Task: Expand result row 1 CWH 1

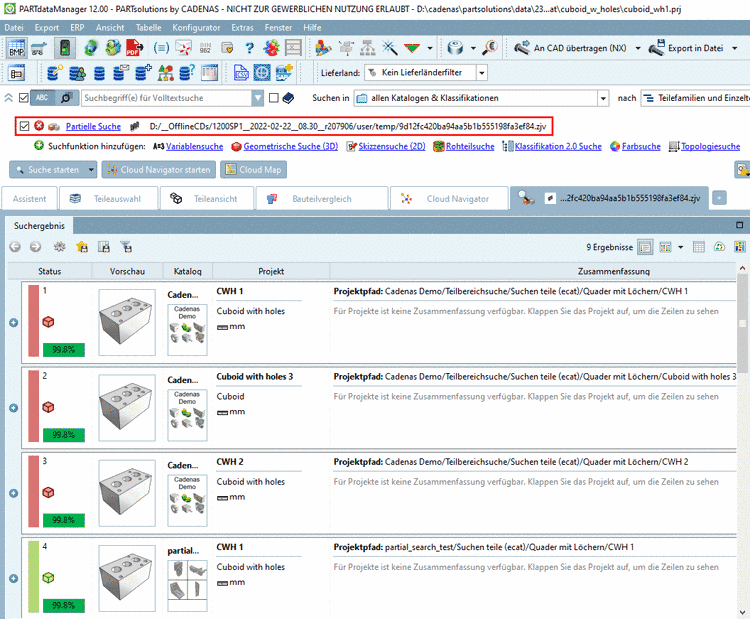Action: pos(14,323)
